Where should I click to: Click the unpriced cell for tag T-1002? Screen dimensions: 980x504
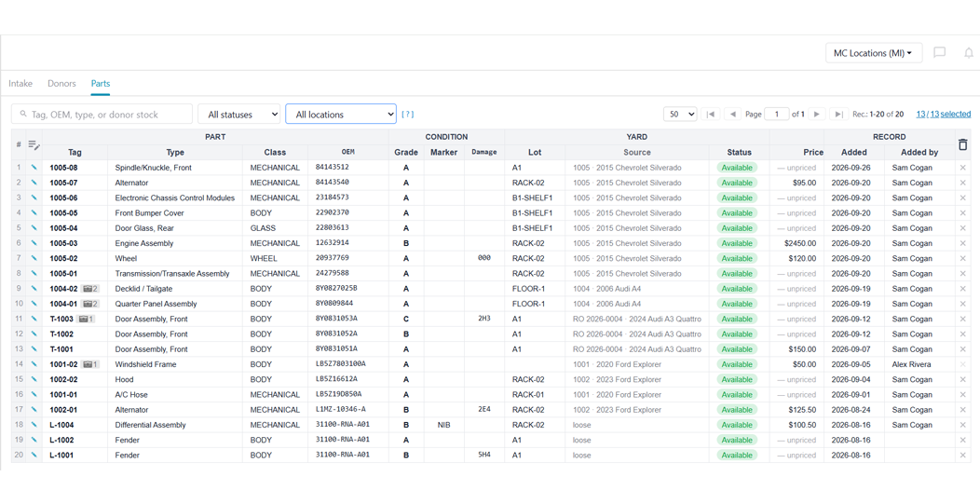coord(796,334)
